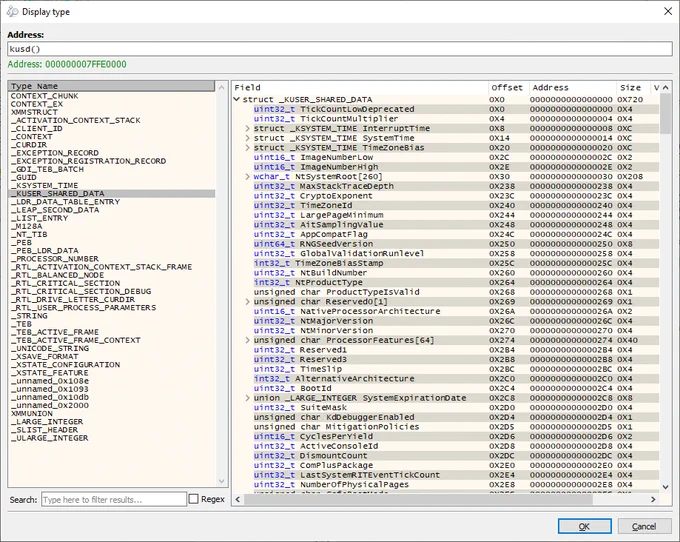This screenshot has width=680, height=542.
Task: Click the horizontal scrollbar left arrow
Action: click(238, 499)
